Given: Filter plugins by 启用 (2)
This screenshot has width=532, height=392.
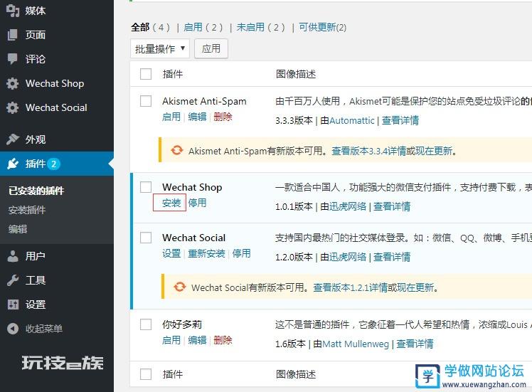Looking at the screenshot, I should coord(203,27).
